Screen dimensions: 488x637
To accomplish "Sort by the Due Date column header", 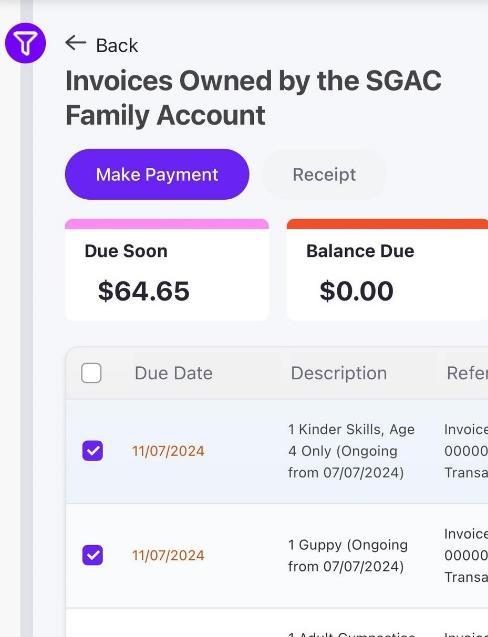I will coord(174,373).
